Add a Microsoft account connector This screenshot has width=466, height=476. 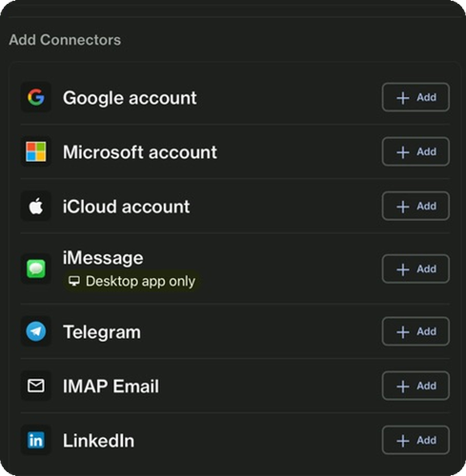[415, 151]
